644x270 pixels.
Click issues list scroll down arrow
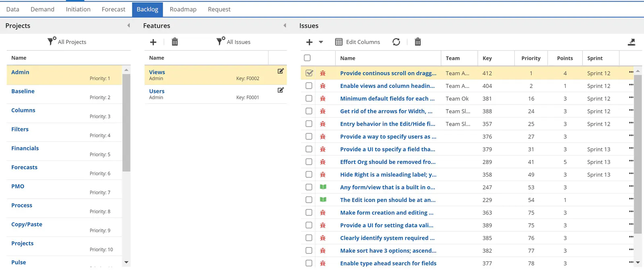(638, 262)
